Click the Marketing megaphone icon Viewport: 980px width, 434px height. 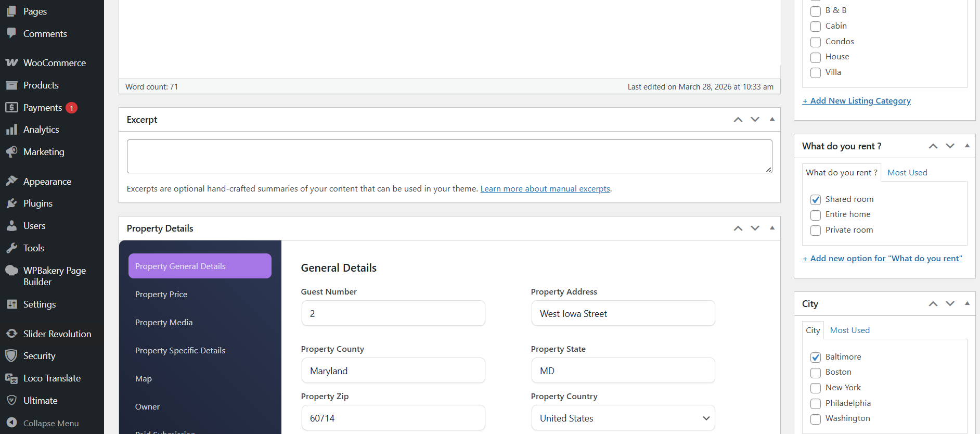click(x=11, y=152)
